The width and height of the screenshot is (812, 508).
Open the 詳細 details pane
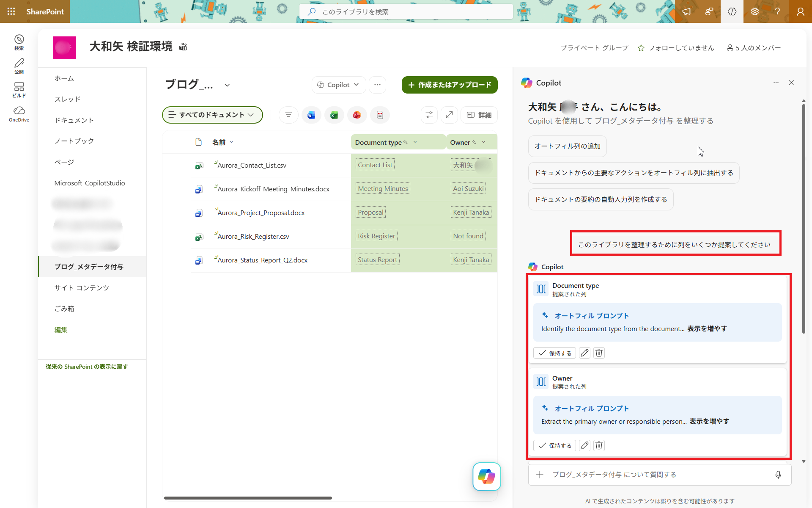(479, 115)
